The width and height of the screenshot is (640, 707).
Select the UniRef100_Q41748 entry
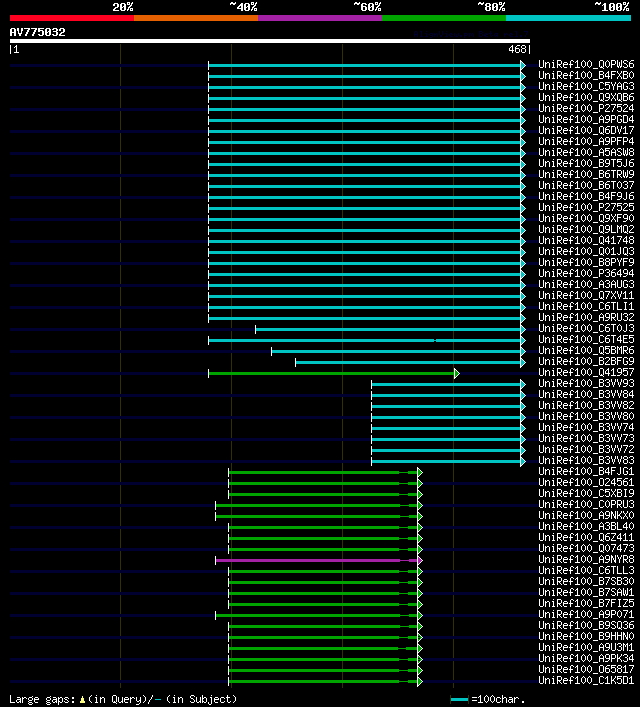(586, 240)
